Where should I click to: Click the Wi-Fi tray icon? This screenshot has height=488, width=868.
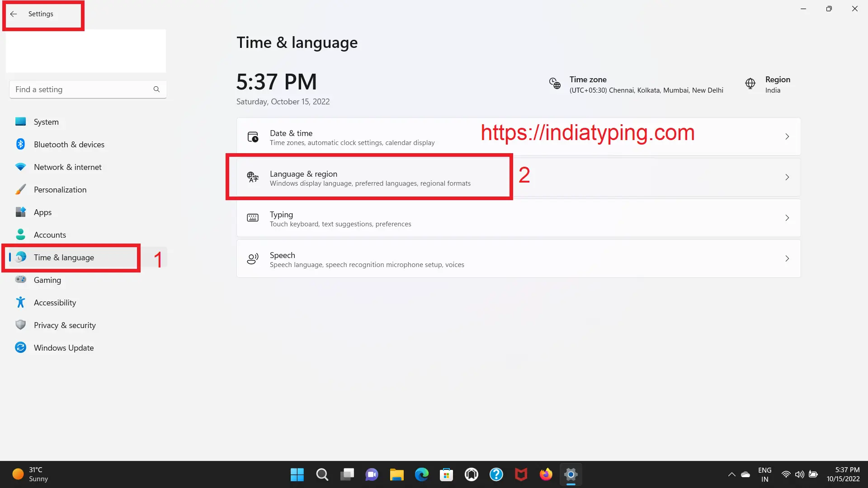pos(786,474)
